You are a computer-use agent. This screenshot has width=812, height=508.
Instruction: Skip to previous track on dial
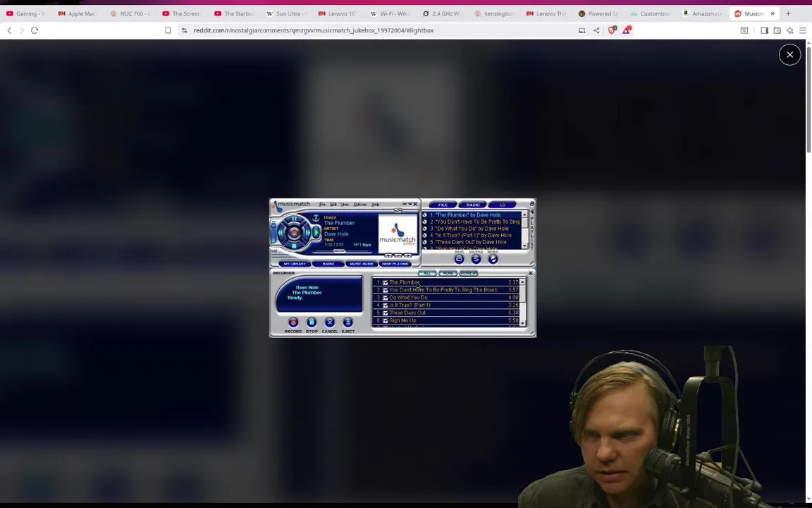(280, 234)
